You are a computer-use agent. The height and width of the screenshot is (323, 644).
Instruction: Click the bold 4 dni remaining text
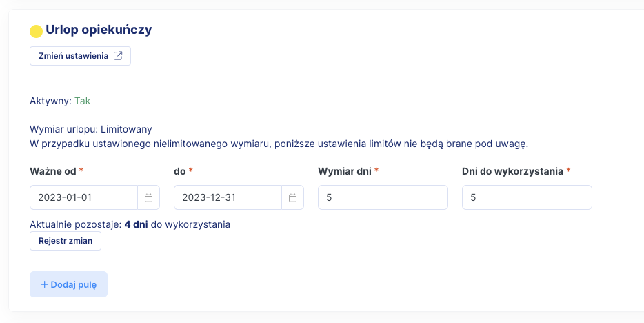[x=136, y=224]
